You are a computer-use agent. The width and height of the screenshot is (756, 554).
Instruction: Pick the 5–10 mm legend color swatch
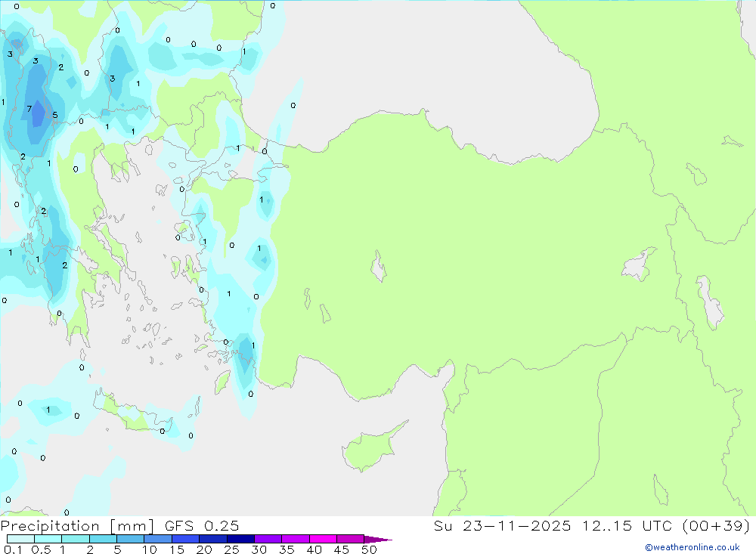click(x=131, y=539)
